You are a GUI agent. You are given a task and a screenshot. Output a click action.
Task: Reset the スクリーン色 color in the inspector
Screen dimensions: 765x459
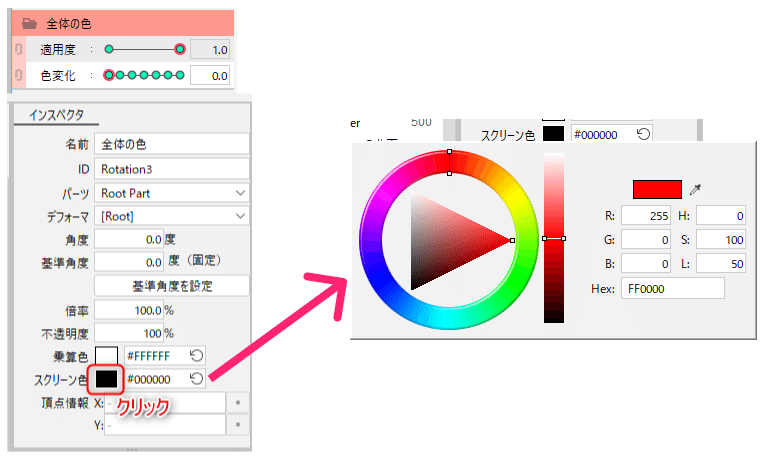[196, 379]
